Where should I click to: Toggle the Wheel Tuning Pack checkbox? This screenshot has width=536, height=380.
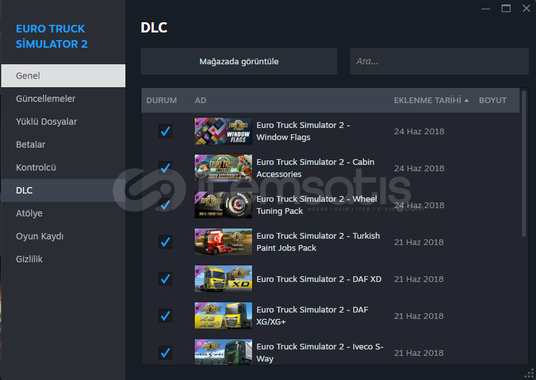point(165,205)
